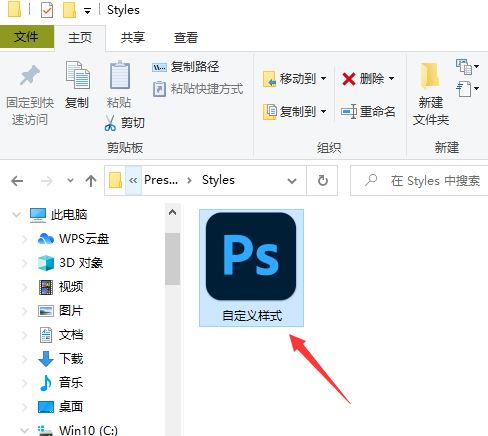
Task: Open the Delete (删除) dropdown arrow
Action: point(392,79)
